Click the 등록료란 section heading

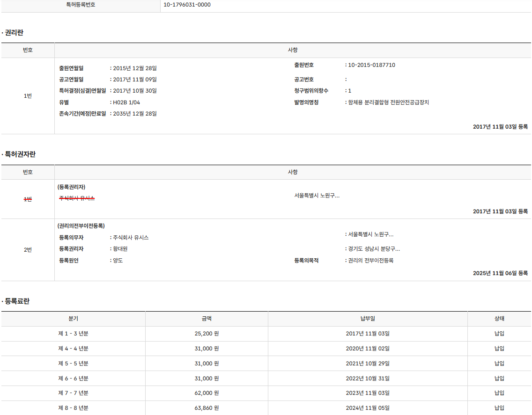17,301
